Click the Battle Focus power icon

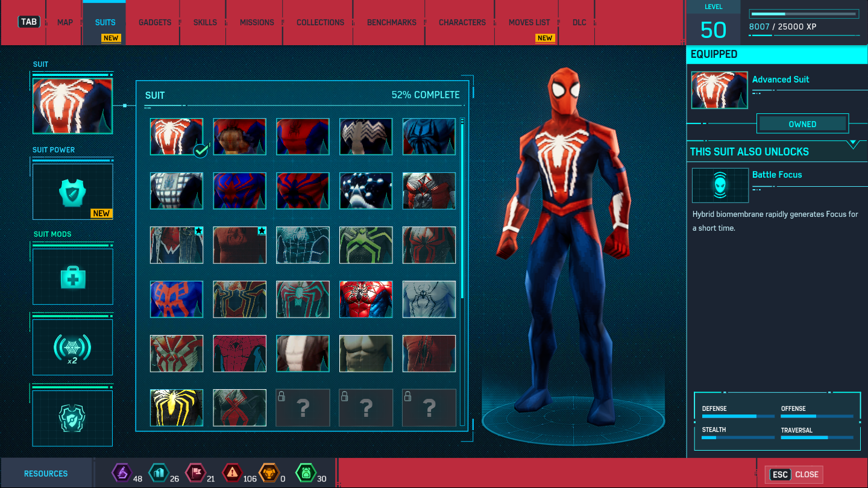click(x=720, y=185)
